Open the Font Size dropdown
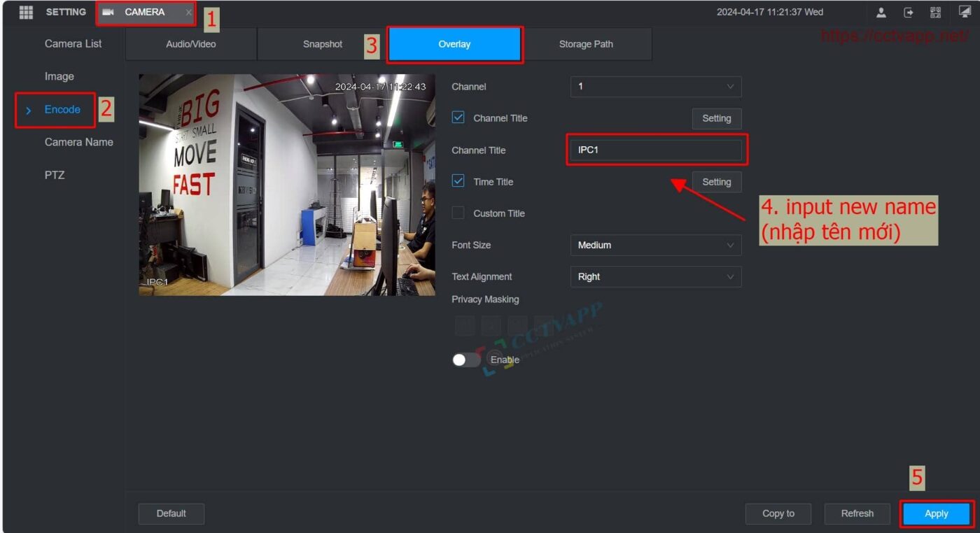The height and width of the screenshot is (533, 980). (x=655, y=245)
